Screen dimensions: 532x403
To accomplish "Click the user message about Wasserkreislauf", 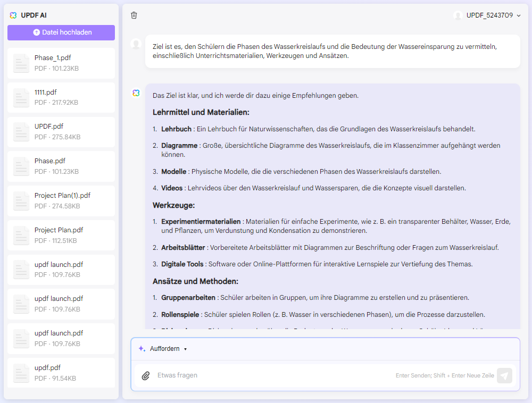I will pyautogui.click(x=332, y=51).
